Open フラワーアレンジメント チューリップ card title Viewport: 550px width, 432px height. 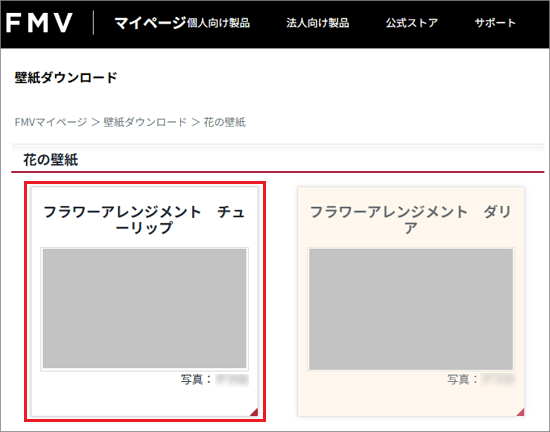pos(145,220)
